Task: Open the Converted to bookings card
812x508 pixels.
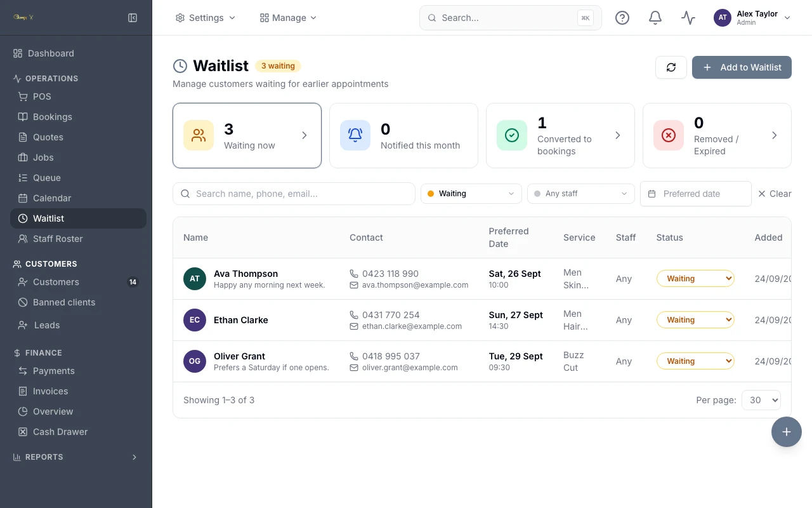Action: (560, 135)
